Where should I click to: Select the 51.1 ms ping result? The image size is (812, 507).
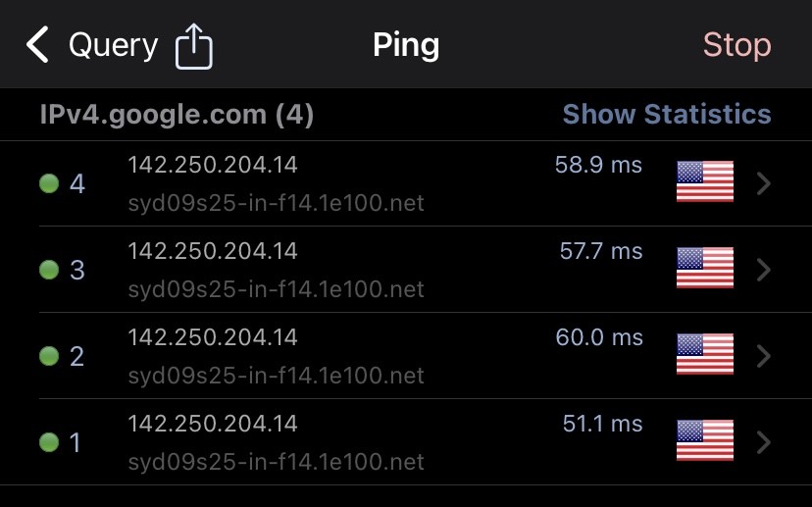click(602, 424)
